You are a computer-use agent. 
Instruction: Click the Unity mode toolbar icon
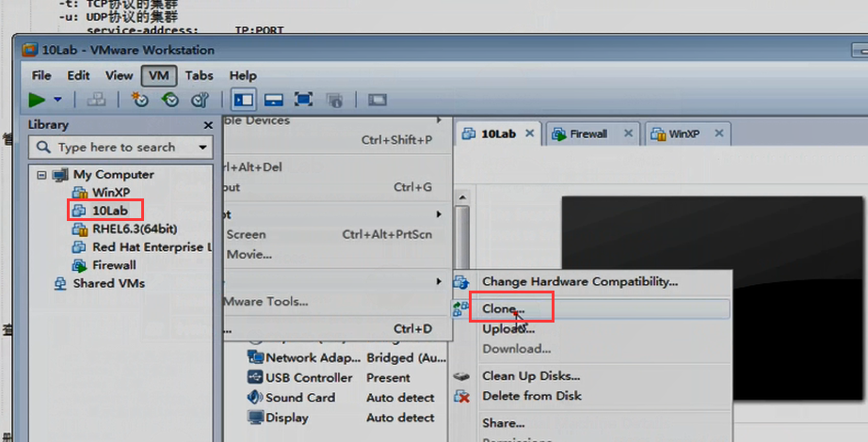tap(334, 100)
